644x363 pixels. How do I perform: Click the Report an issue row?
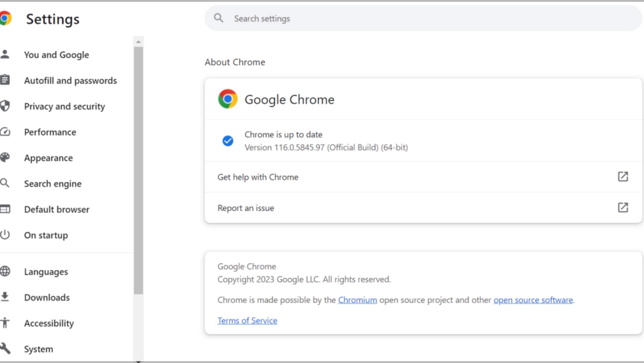pos(423,208)
